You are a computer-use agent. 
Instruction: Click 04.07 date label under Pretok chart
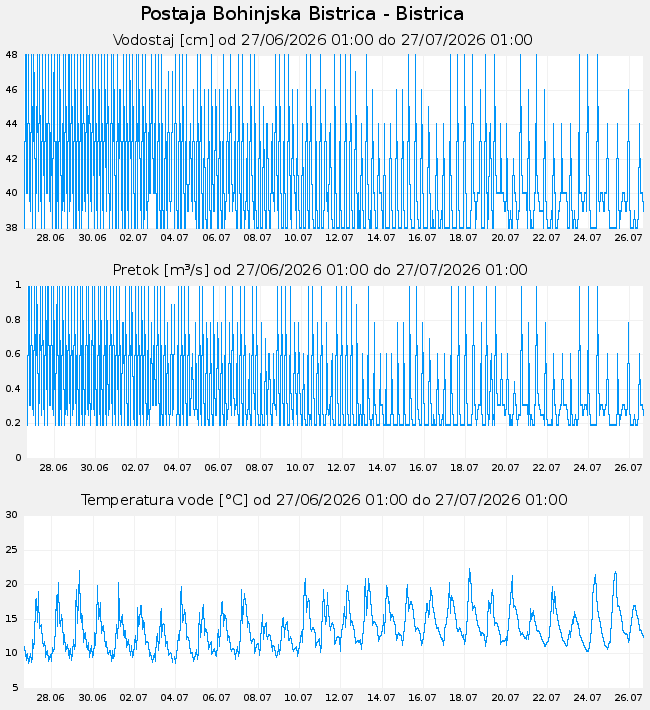tap(177, 468)
